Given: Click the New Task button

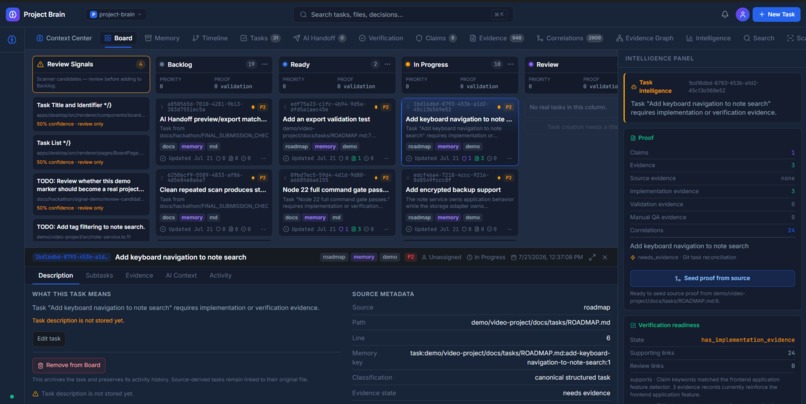Looking at the screenshot, I should 776,14.
